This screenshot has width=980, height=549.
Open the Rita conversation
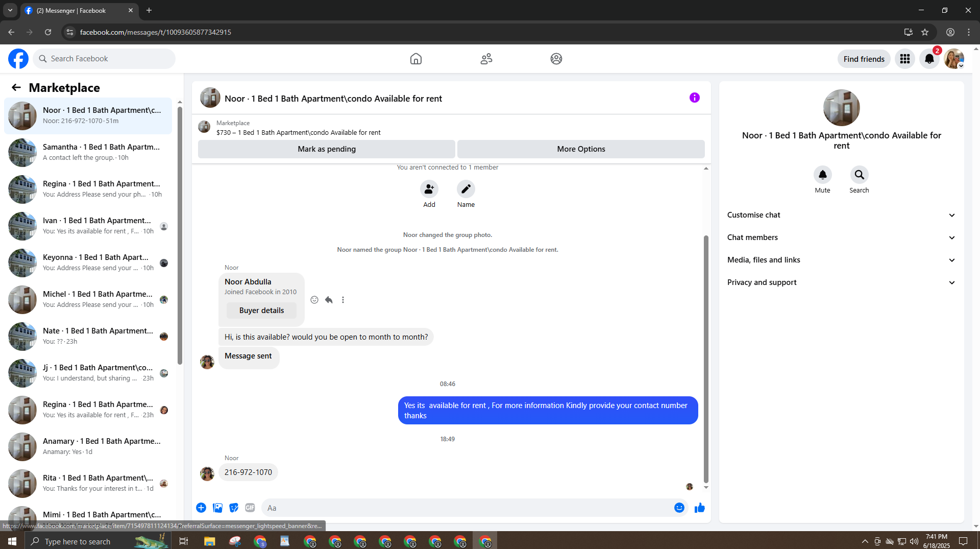pos(88,483)
